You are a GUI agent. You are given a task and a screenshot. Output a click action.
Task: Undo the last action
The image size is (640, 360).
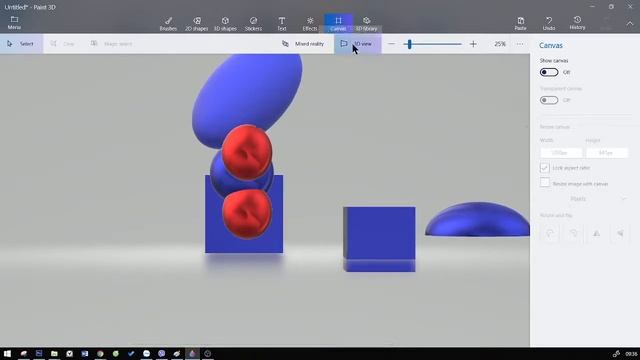click(x=549, y=23)
